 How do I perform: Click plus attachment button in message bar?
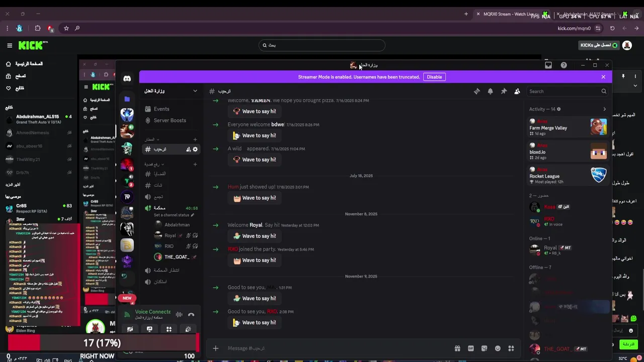(215, 348)
